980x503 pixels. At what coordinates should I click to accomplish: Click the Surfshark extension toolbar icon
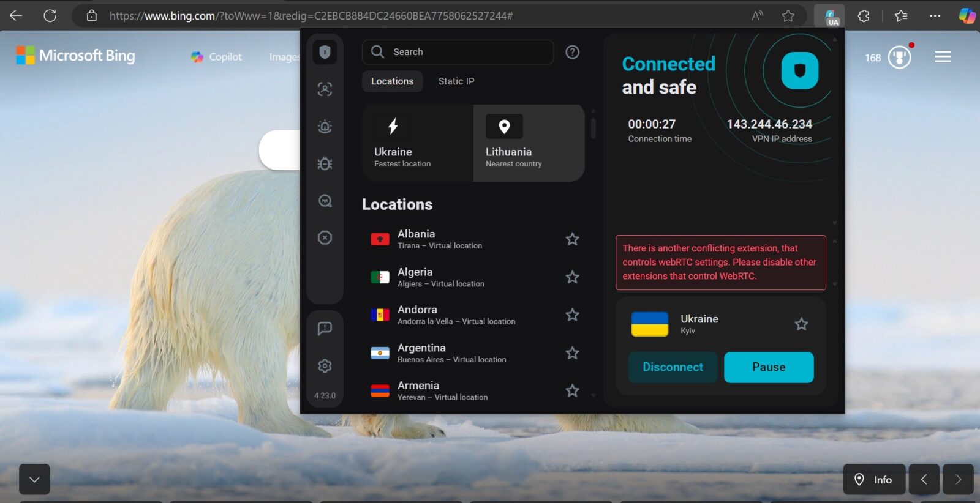tap(830, 17)
